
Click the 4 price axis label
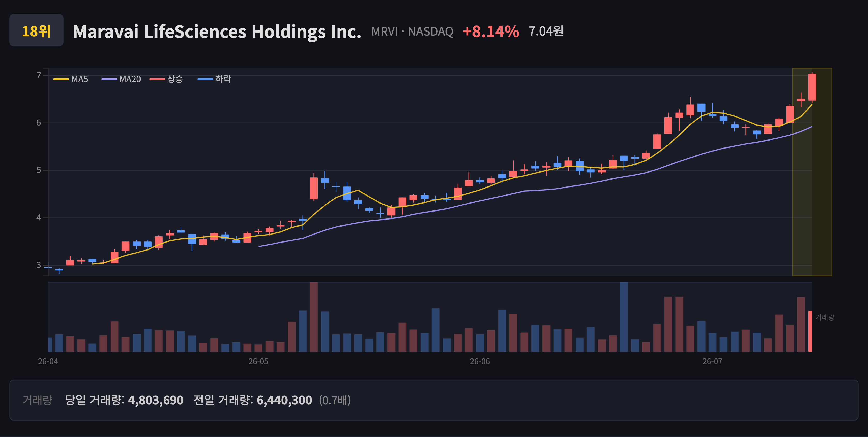39,218
